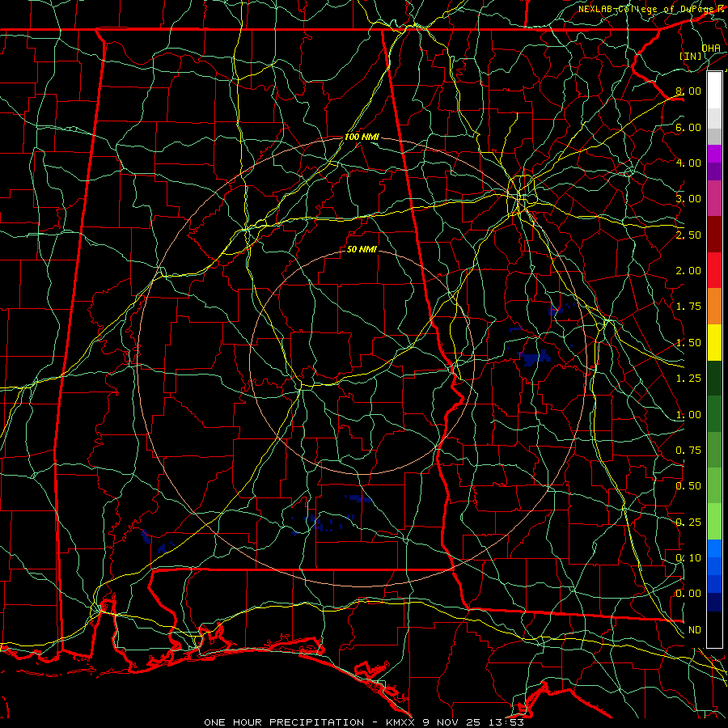Click the 0.50 legend value

coord(688,486)
